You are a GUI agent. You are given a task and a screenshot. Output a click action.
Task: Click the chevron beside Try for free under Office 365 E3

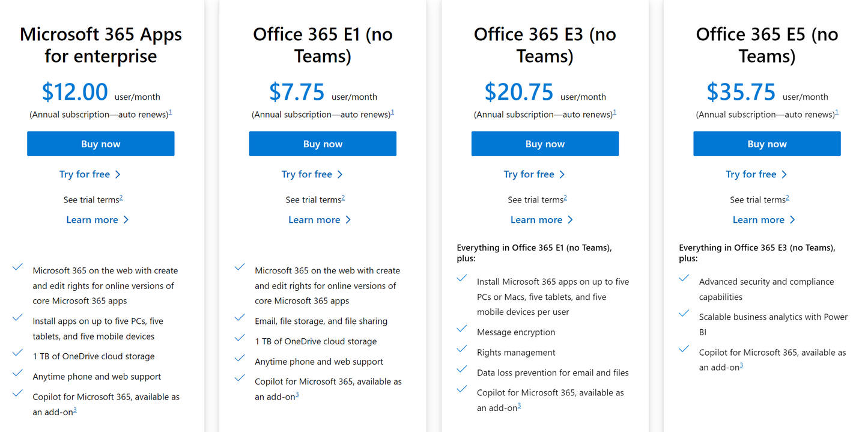(x=562, y=174)
